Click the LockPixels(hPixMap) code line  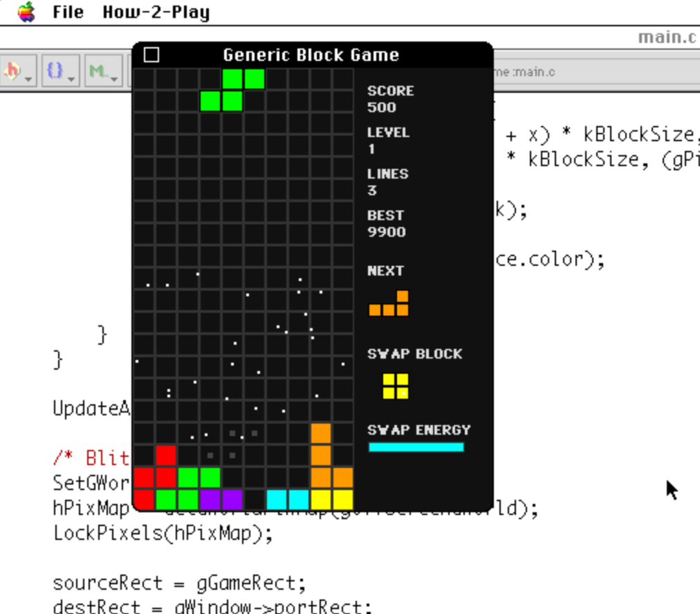163,534
